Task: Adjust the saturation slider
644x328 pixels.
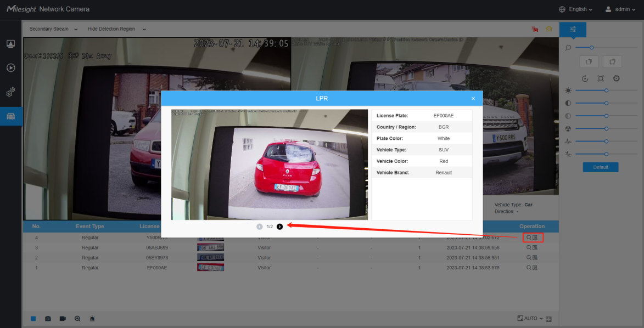Action: (606, 116)
